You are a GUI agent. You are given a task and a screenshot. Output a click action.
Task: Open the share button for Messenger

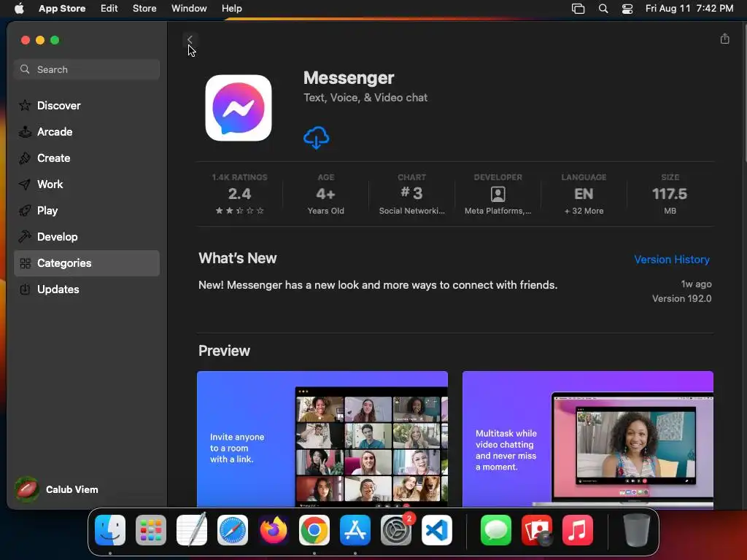[724, 39]
